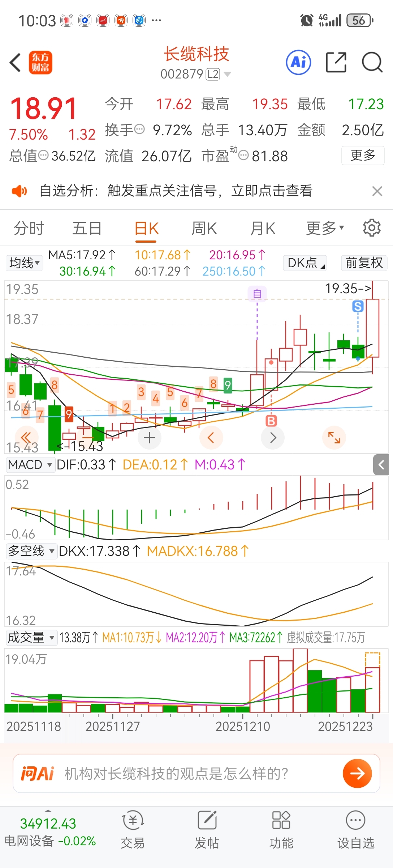The height and width of the screenshot is (868, 393).
Task: Open the 自选分析 signal notice text
Action: pyautogui.click(x=176, y=191)
